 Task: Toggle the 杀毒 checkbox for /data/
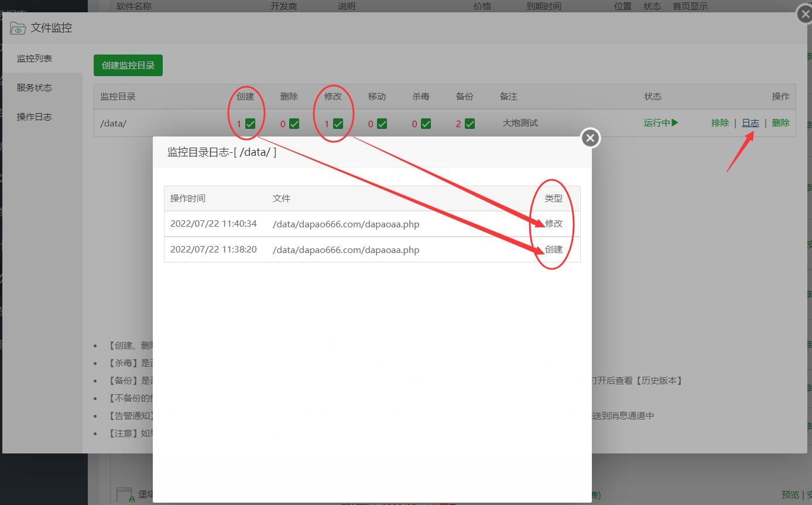point(426,124)
